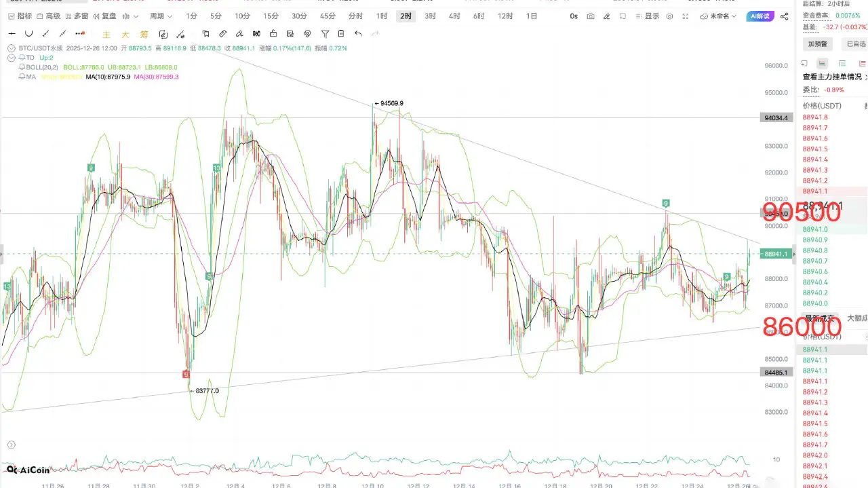Switch to the 4时 timeframe

click(x=454, y=16)
